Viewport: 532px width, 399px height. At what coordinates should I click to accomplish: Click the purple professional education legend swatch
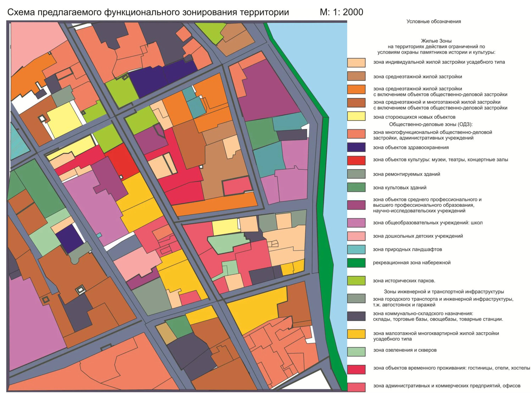356,205
